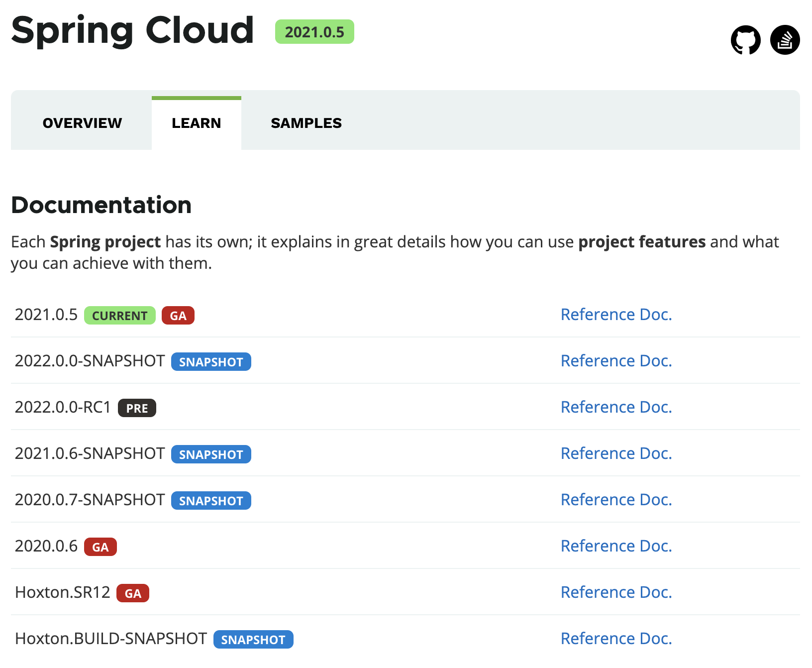Open Reference Doc for 2021.0.5
Image resolution: width=812 pixels, height=668 pixels.
(x=616, y=315)
